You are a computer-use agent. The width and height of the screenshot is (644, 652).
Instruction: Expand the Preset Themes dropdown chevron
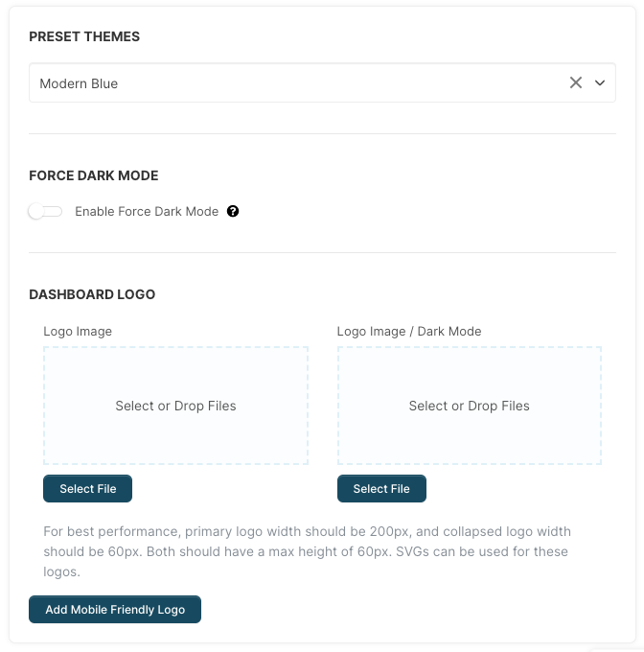click(600, 82)
